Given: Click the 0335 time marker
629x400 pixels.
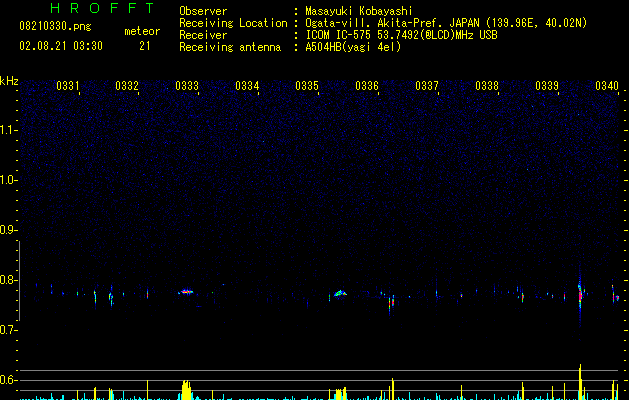Looking at the screenshot, I should (307, 86).
